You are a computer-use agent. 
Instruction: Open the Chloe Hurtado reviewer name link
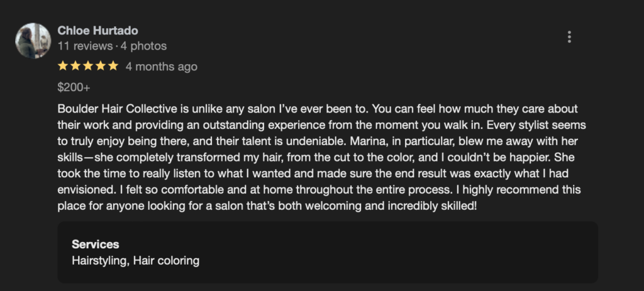click(97, 30)
